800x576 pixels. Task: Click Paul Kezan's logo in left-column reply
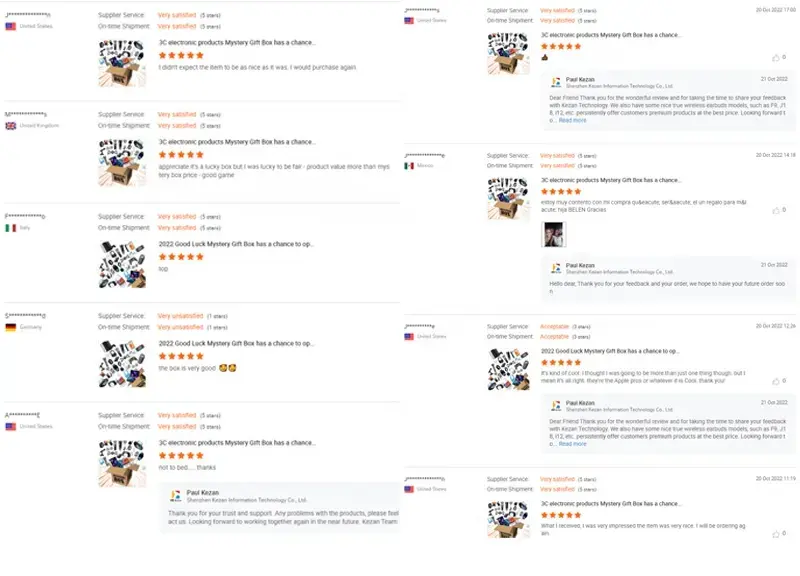click(x=176, y=495)
